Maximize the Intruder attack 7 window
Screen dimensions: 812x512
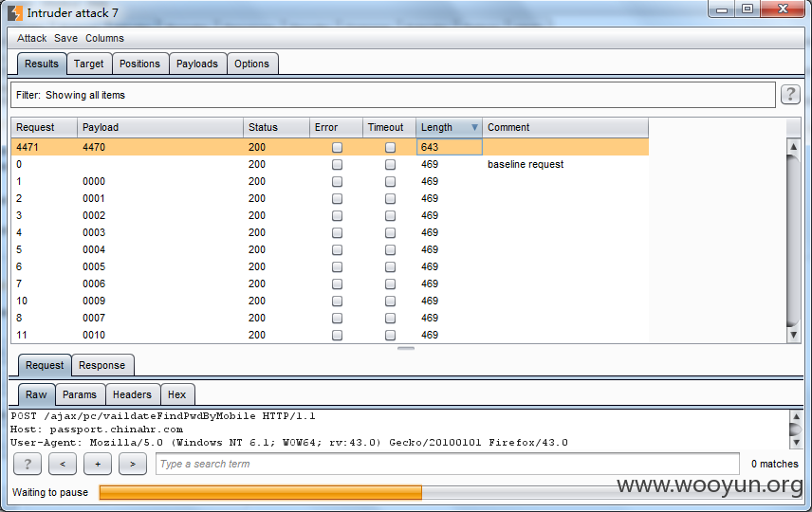[747, 9]
